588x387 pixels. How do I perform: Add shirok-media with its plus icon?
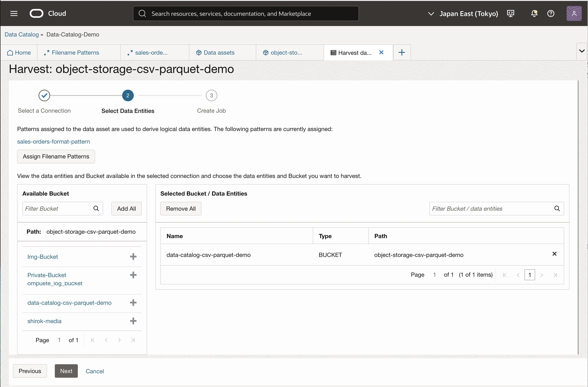click(133, 321)
